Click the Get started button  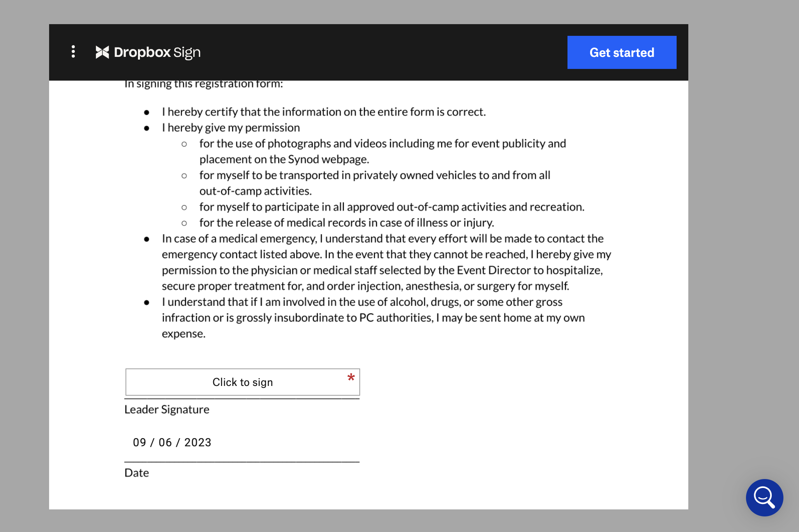point(622,53)
